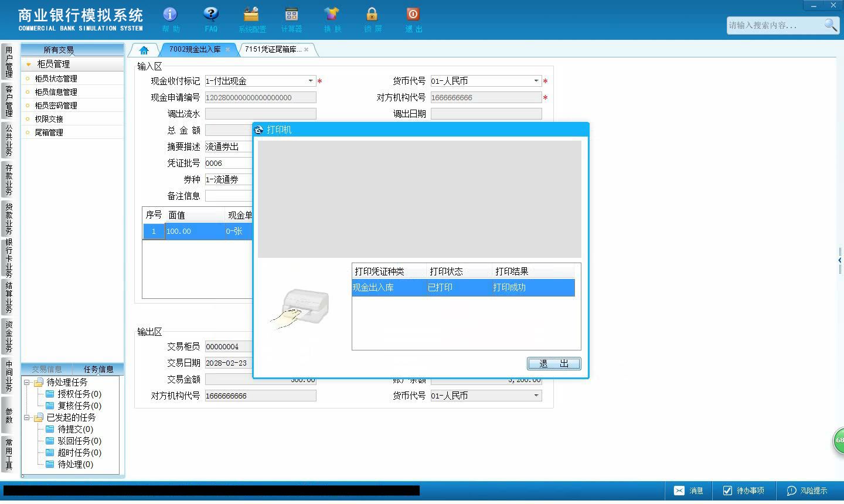This screenshot has width=844, height=504.
Task: Click the search magnifier icon
Action: (831, 25)
